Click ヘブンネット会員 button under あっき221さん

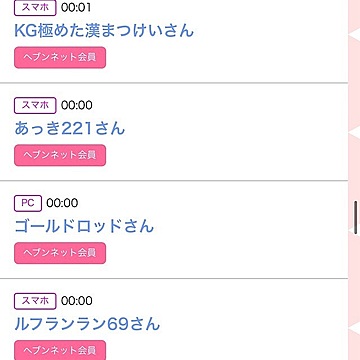point(60,155)
